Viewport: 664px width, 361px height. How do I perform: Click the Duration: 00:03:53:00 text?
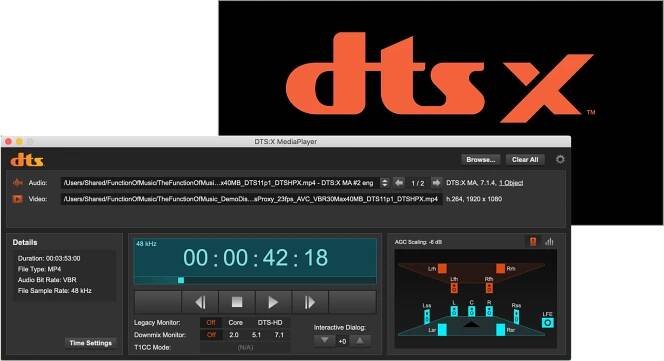(49, 258)
